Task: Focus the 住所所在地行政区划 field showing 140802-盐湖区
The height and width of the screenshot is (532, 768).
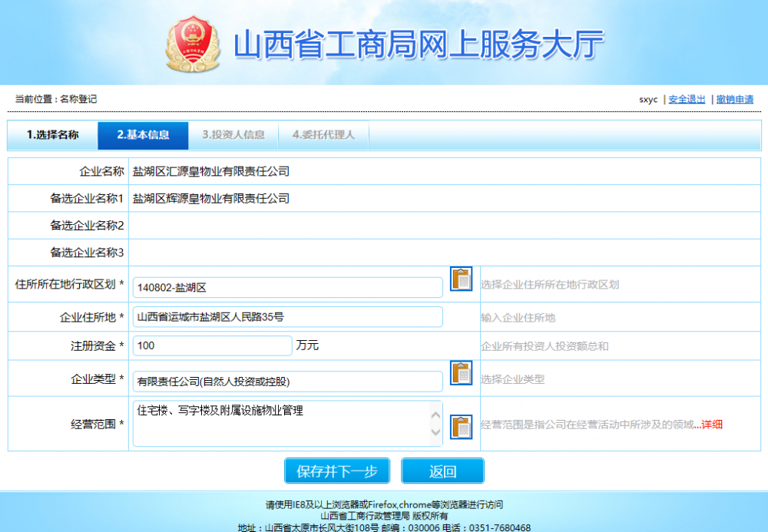Action: tap(287, 288)
